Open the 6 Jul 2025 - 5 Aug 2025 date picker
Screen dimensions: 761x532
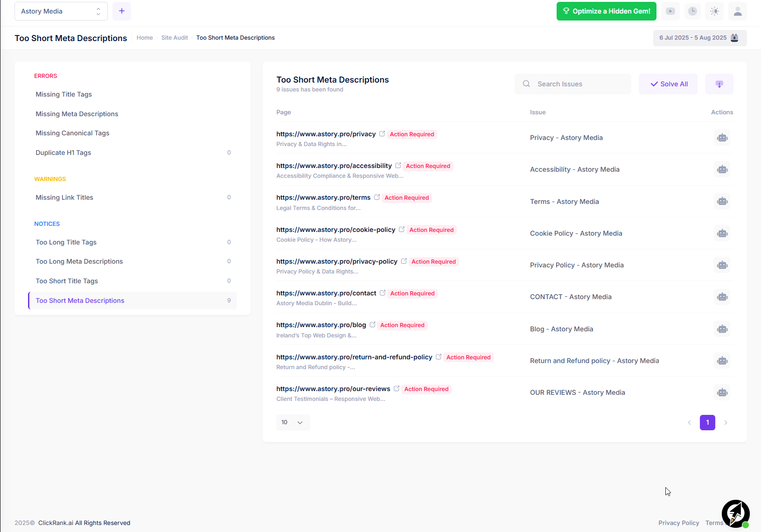700,38
